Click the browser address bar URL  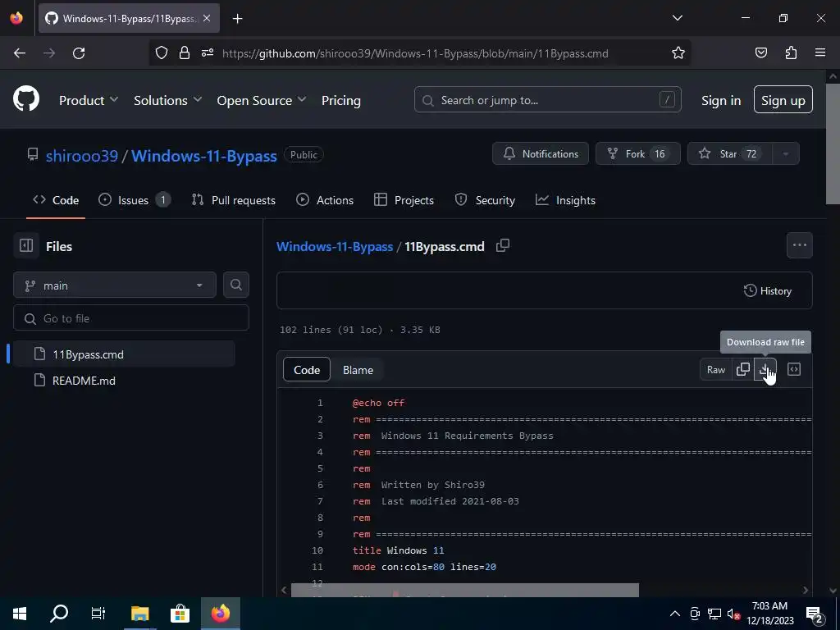click(x=415, y=53)
